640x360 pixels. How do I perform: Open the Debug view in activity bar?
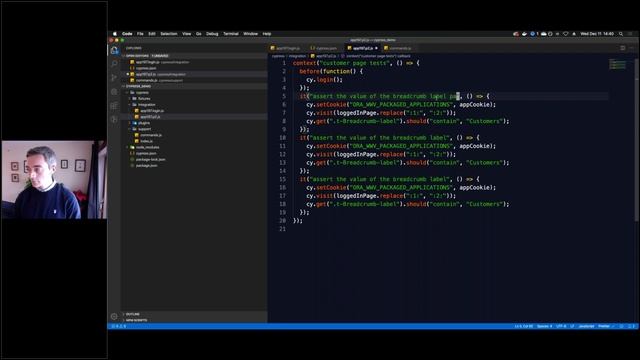(114, 92)
